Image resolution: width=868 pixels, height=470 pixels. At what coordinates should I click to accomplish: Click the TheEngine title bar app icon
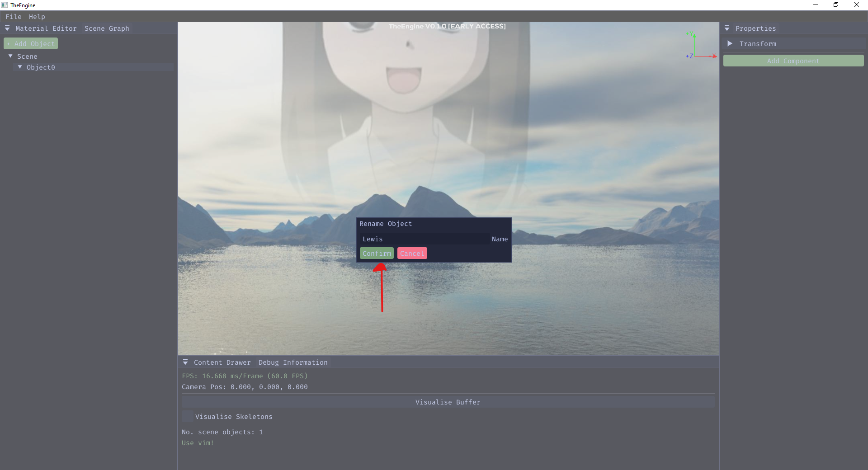click(5, 5)
